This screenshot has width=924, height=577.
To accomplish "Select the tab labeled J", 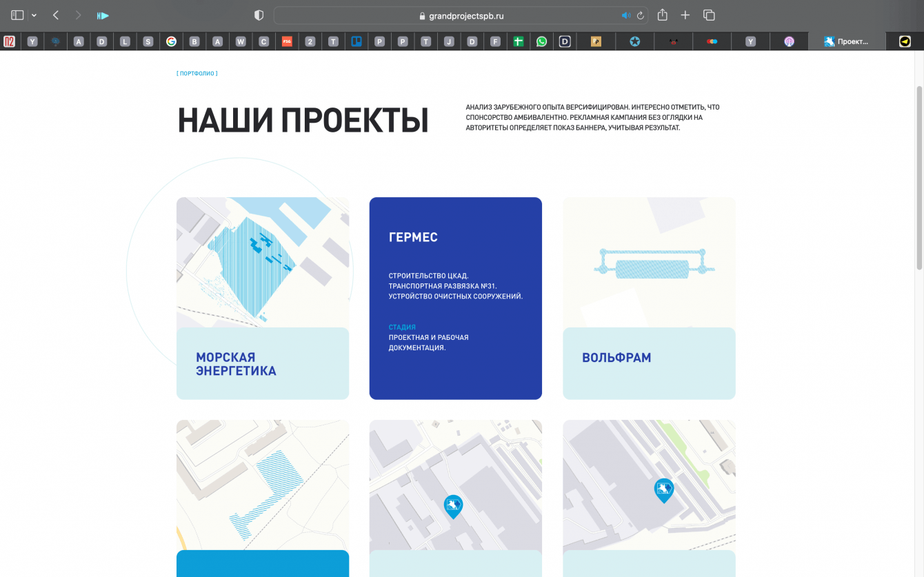I will coord(449,41).
